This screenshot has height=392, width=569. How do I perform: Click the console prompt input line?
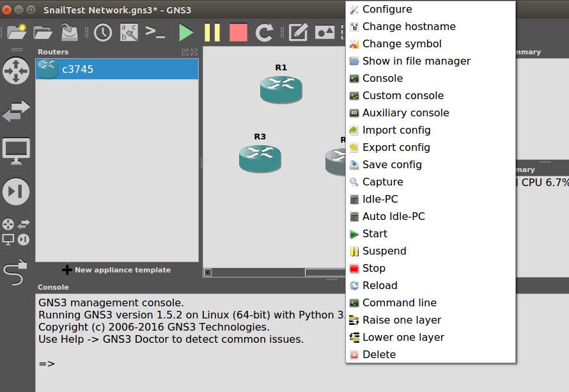pos(47,363)
